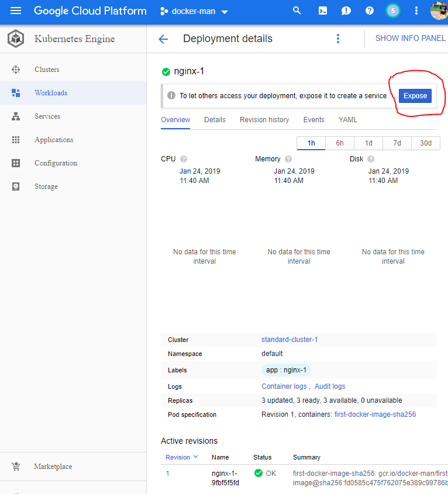Select the 30d time range
The image size is (448, 494).
pos(426,143)
